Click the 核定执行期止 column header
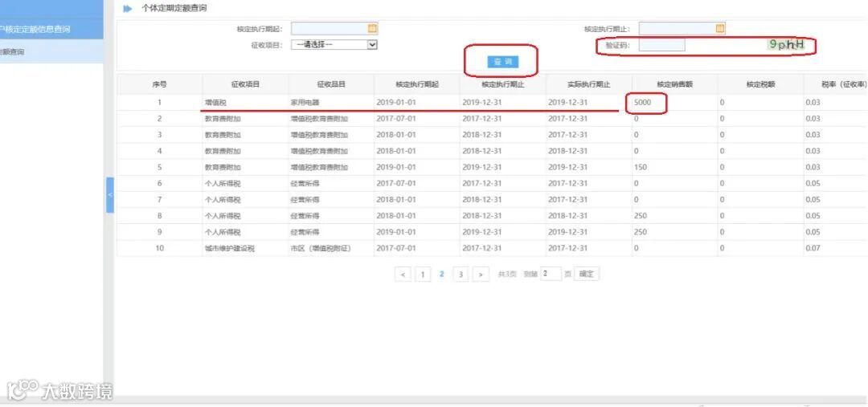 [502, 84]
